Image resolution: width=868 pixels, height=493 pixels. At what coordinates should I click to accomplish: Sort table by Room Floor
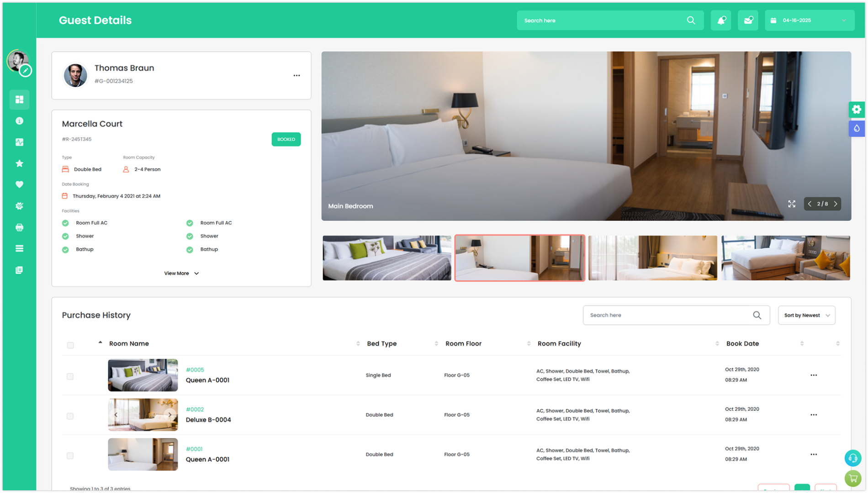point(463,344)
